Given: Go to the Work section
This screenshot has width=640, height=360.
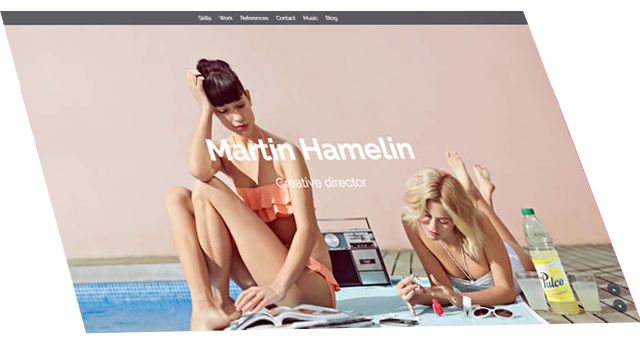Looking at the screenshot, I should tap(226, 18).
